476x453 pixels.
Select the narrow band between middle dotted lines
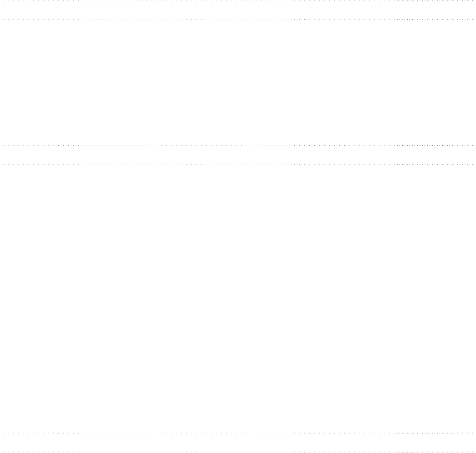click(x=238, y=155)
